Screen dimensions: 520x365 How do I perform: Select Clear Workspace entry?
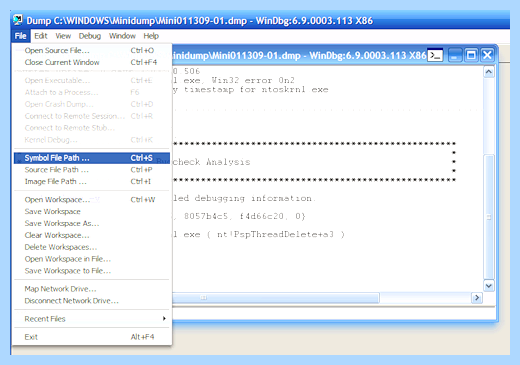point(92,235)
